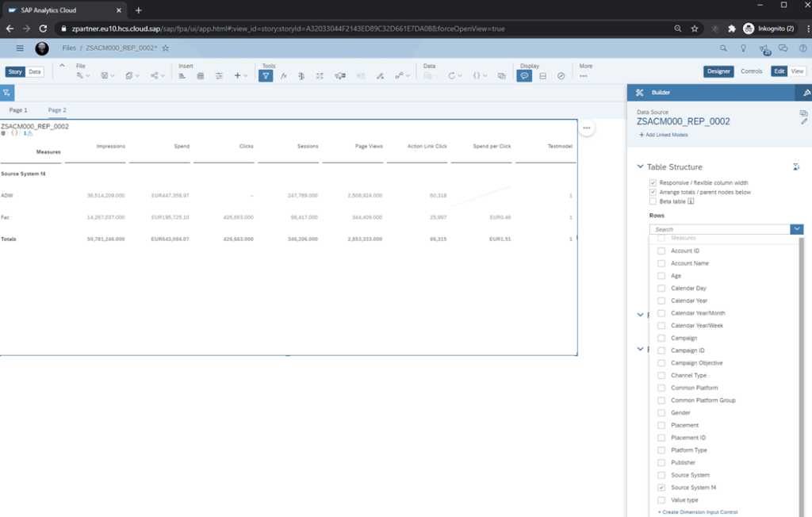Click the compass icon in Display group
The width and height of the screenshot is (812, 517).
pos(561,75)
